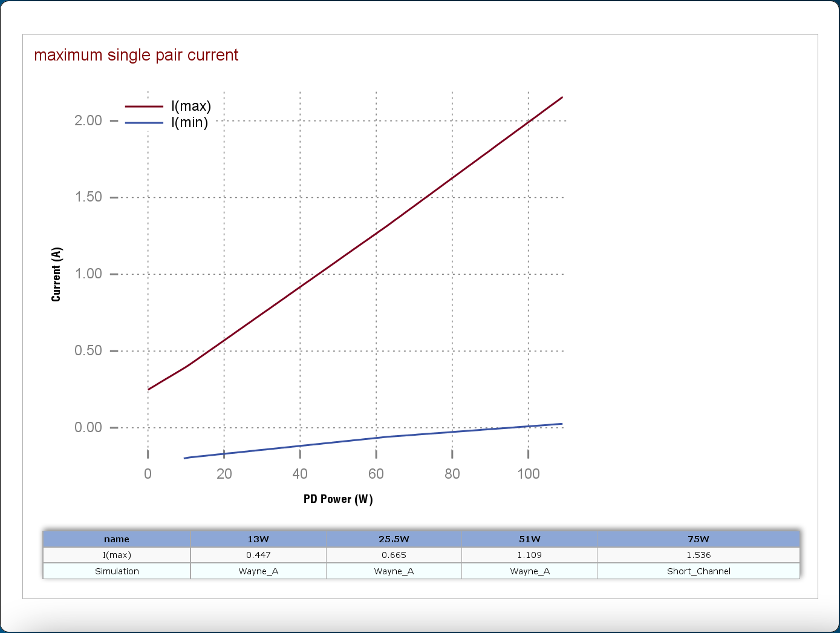Click the Short_Channel simulation cell
840x633 pixels.
click(698, 571)
